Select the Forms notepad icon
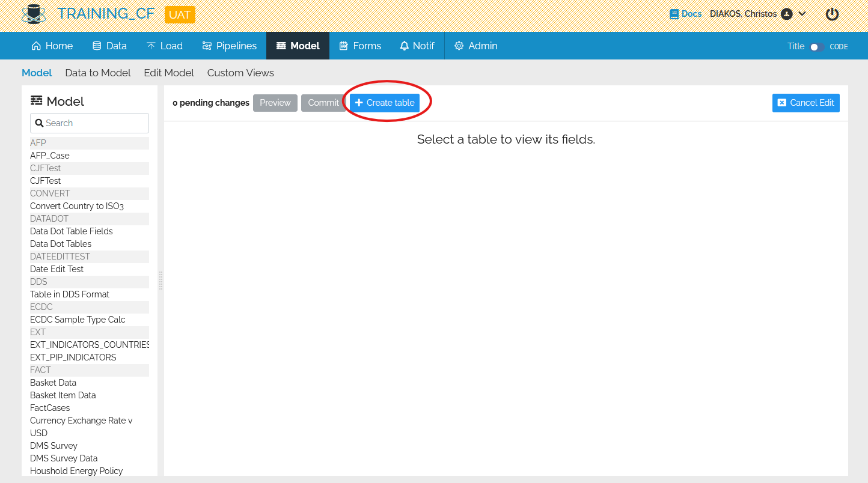 [x=346, y=45]
